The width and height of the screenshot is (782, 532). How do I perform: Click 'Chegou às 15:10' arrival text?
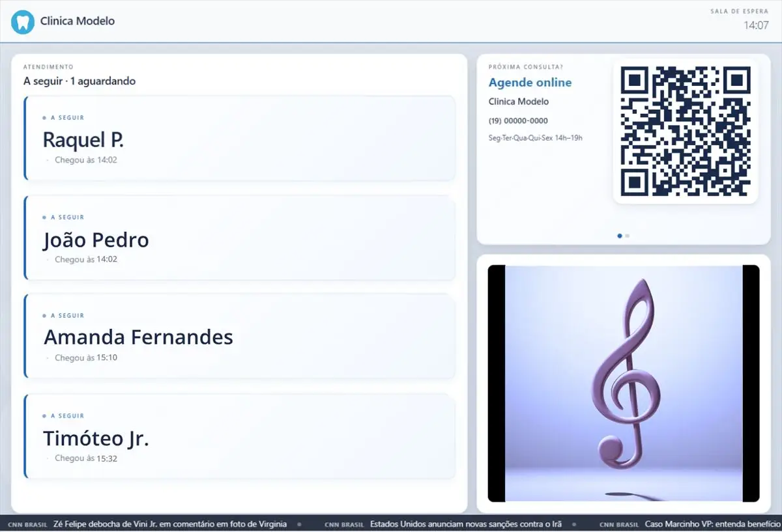click(x=86, y=357)
